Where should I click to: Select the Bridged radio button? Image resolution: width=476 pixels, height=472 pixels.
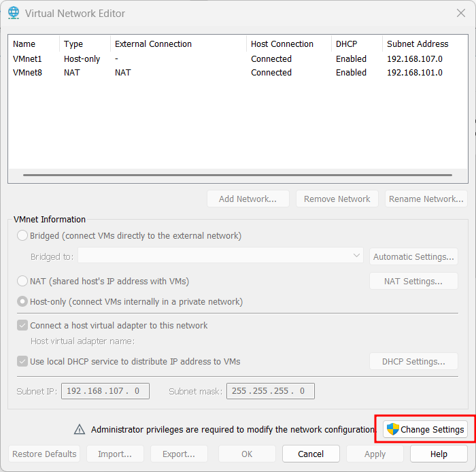[x=22, y=235]
